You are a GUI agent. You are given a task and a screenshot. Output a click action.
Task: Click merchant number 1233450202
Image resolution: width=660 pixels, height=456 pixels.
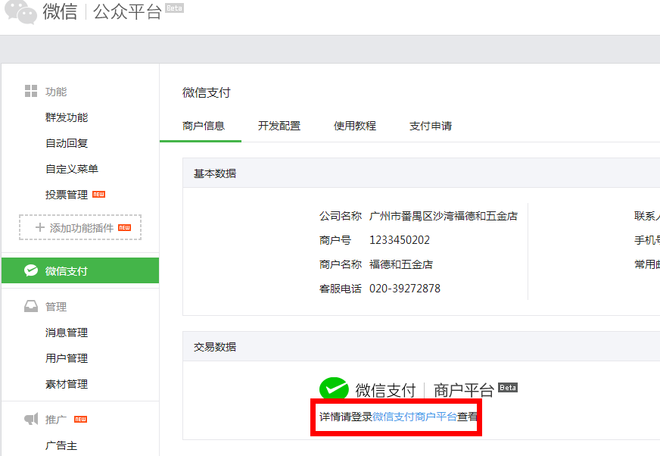399,240
